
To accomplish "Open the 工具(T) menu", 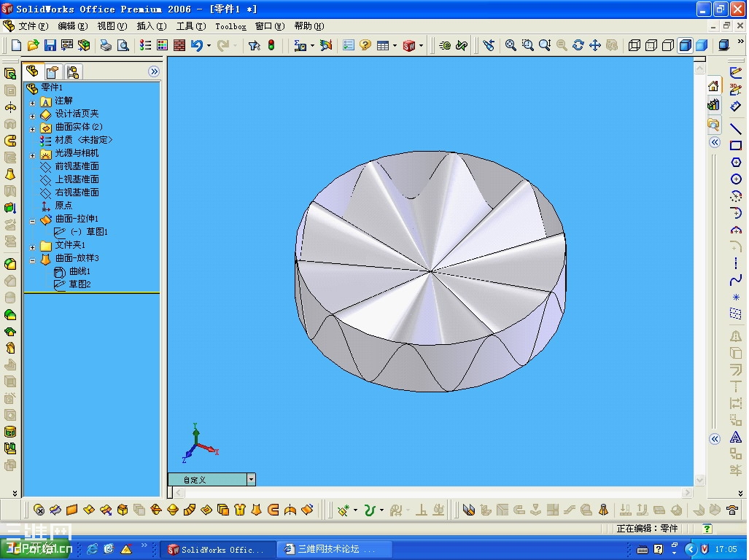I will pyautogui.click(x=190, y=26).
